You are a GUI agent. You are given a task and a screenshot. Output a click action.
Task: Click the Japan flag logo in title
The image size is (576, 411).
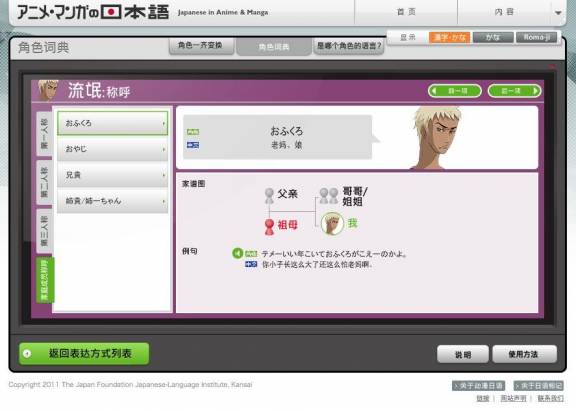tap(111, 12)
